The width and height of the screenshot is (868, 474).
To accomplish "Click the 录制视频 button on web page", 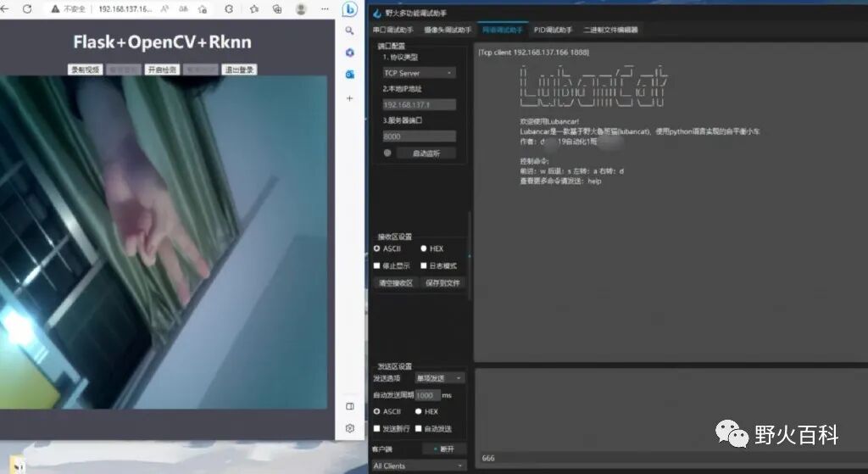I will [86, 70].
